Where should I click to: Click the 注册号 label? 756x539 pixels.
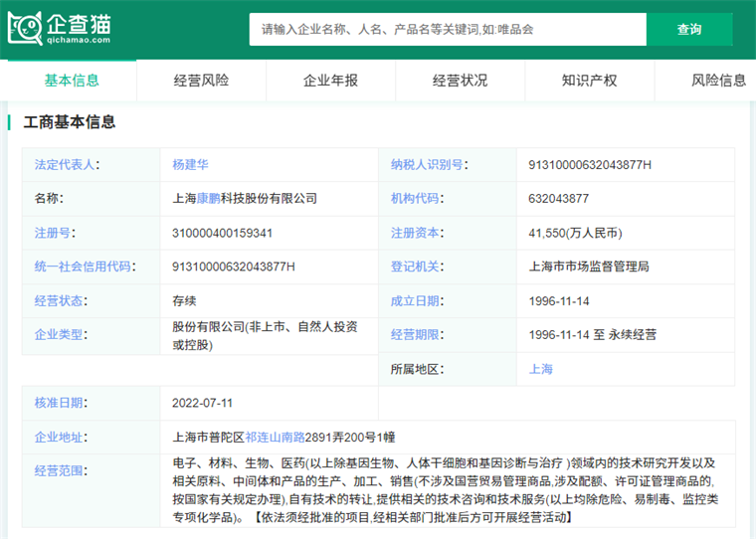55,233
